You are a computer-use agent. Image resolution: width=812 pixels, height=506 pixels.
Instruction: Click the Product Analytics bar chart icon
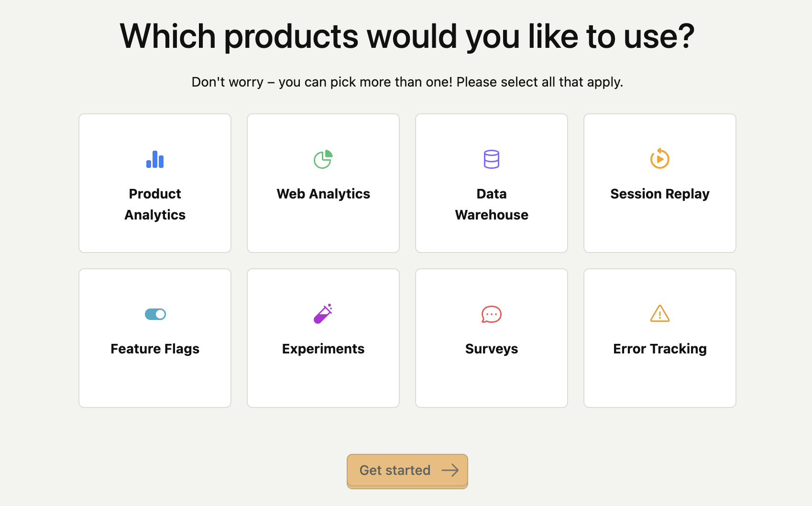155,159
